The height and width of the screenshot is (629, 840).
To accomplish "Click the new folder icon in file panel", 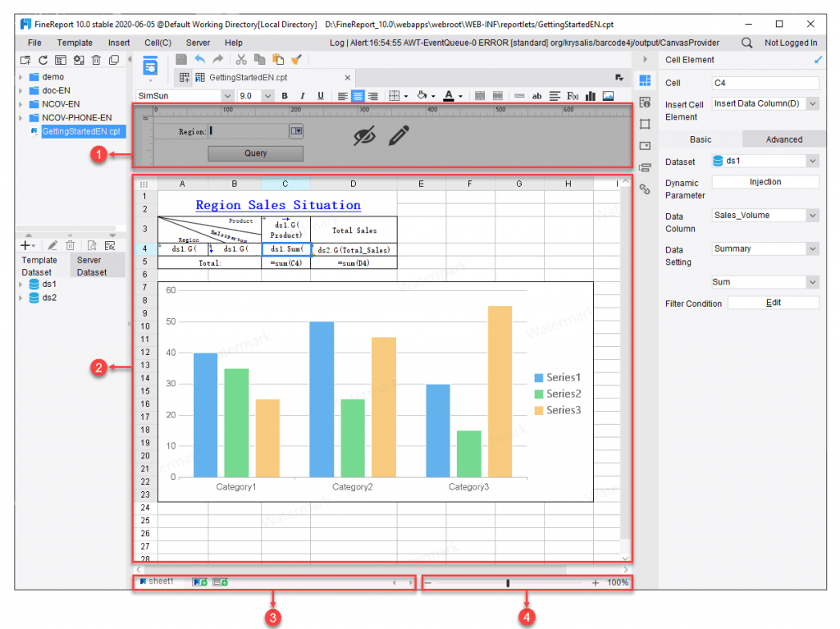I will pyautogui.click(x=25, y=60).
